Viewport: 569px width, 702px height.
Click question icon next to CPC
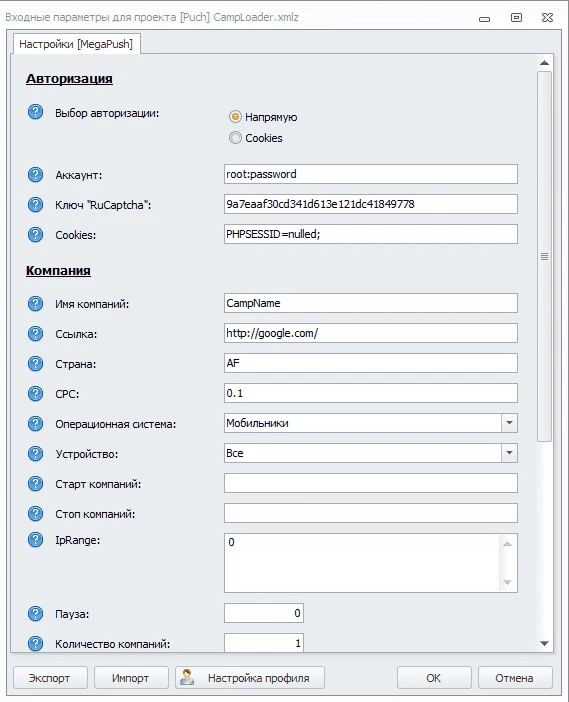35,394
